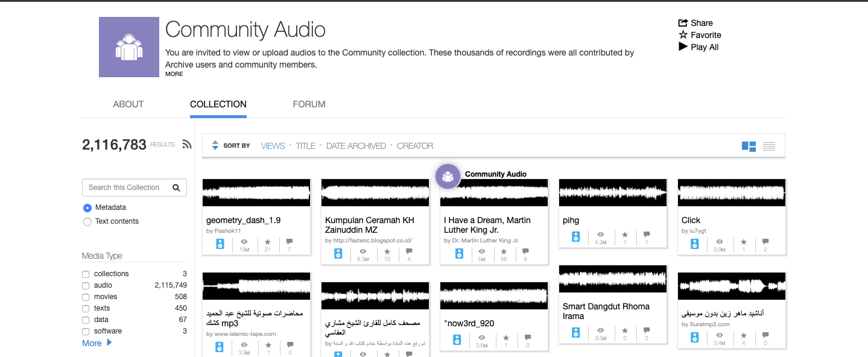Click the Favorite star icon
868x357 pixels.
click(683, 34)
